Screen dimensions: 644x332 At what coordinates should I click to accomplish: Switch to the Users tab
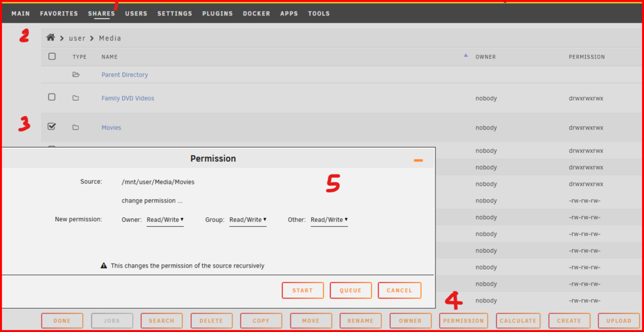pyautogui.click(x=137, y=14)
